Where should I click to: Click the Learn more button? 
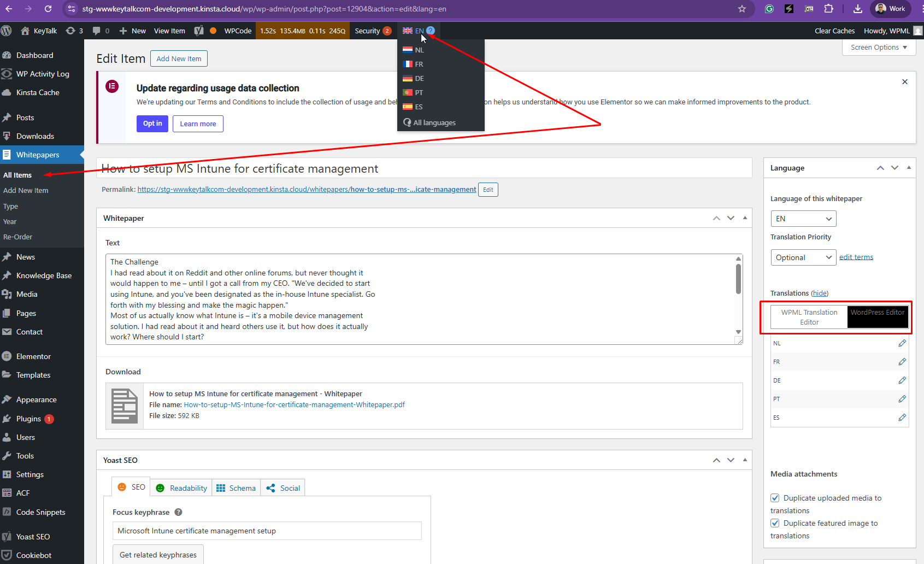pos(198,124)
